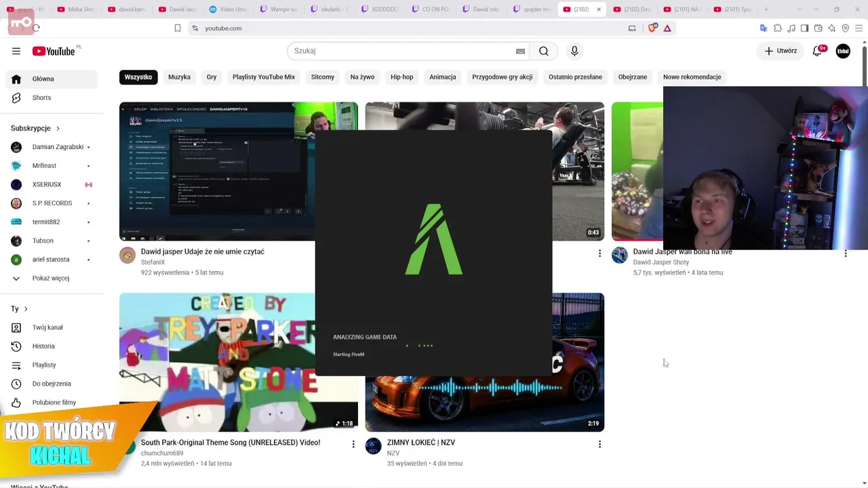Open Historia in the sidebar
The image size is (868, 488).
point(52,346)
